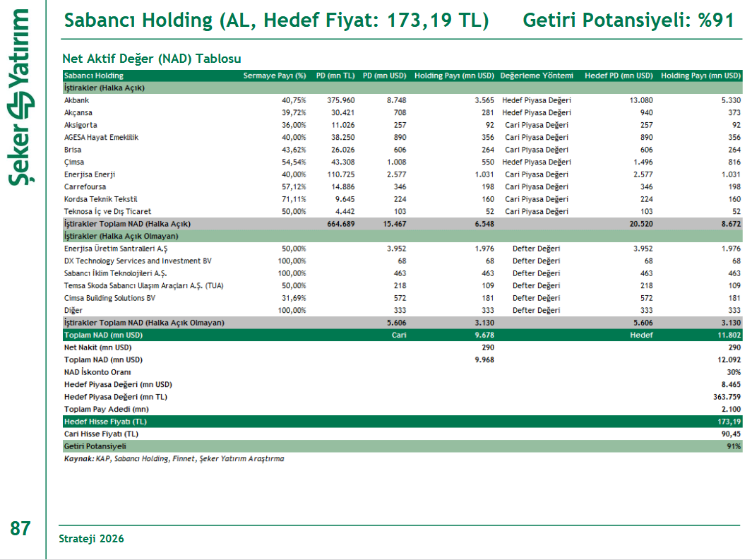Select the Cari Hisse Fiyatı value 90,45
752x560 pixels.
point(731,434)
